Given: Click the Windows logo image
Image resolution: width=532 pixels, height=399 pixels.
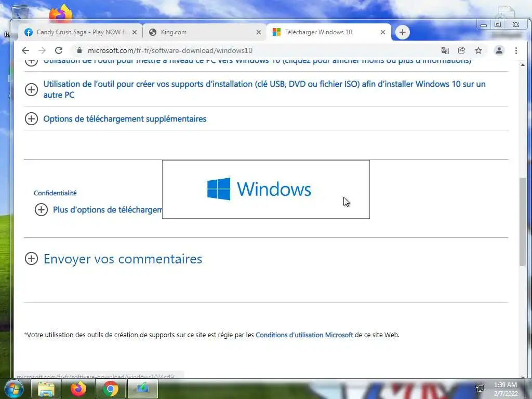Looking at the screenshot, I should pyautogui.click(x=259, y=189).
